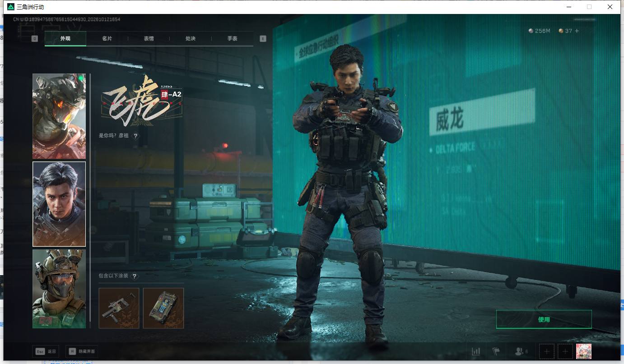The height and width of the screenshot is (364, 624).
Task: Switch to the 外观 tab
Action: click(x=65, y=39)
